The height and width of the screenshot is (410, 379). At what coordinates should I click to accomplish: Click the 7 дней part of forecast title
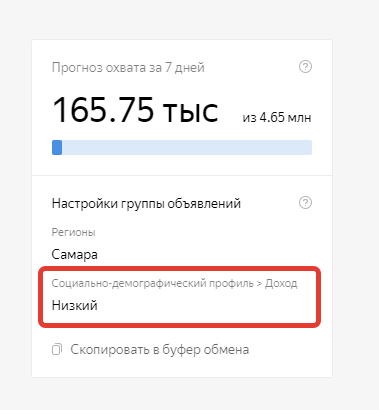pyautogui.click(x=185, y=68)
